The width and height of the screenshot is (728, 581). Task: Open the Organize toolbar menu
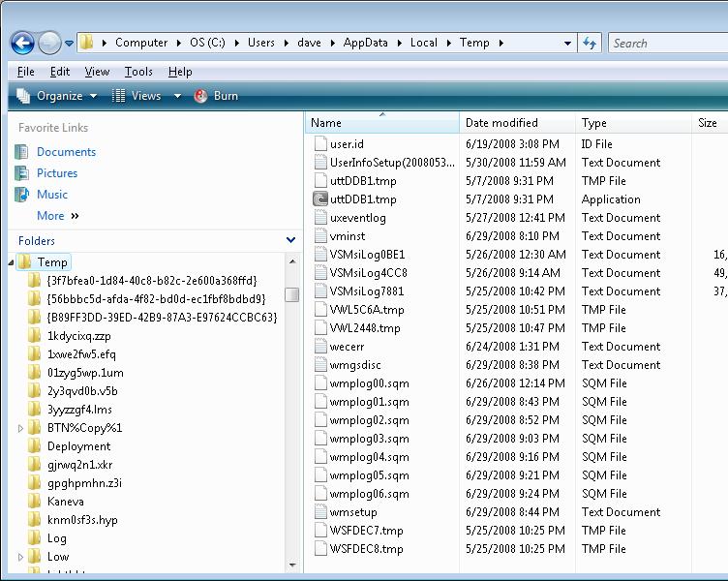(57, 96)
